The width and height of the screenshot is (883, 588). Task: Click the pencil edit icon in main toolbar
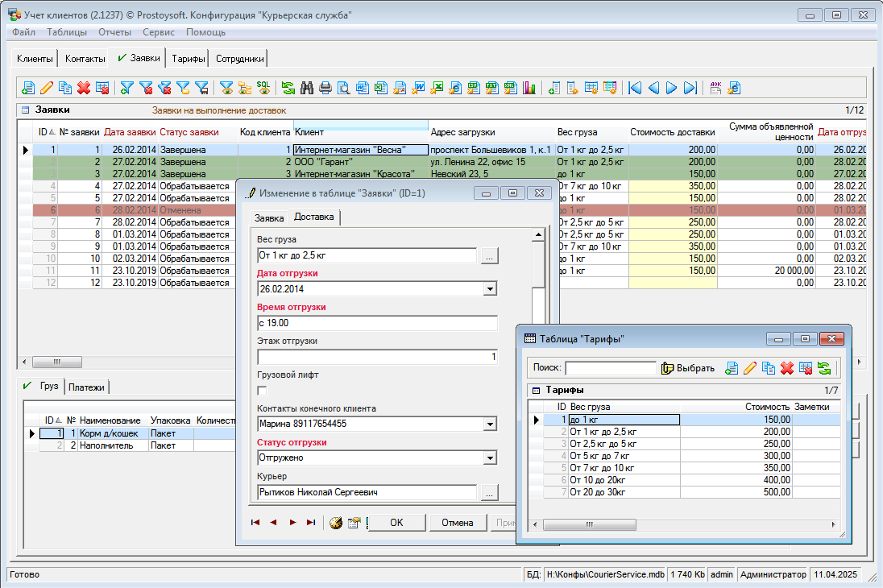pos(47,88)
